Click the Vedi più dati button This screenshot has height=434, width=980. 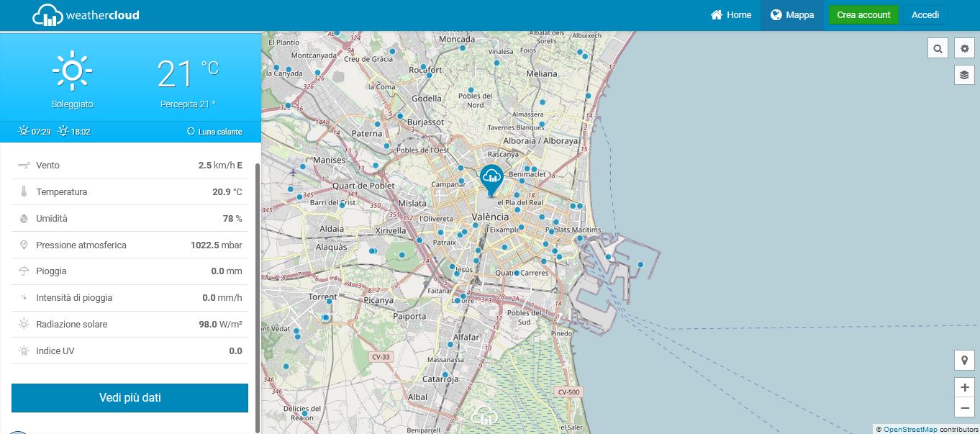130,398
